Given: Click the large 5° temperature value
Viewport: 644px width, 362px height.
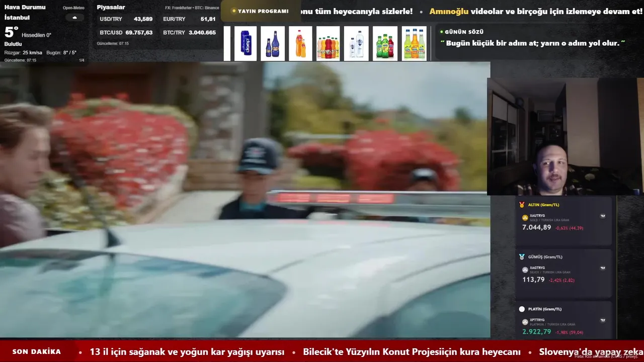Looking at the screenshot, I should click(11, 33).
